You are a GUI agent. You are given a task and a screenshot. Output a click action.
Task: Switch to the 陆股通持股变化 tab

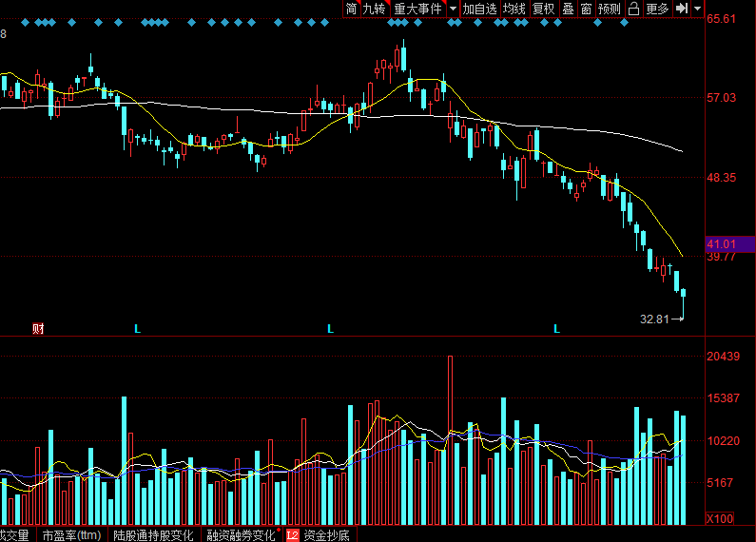[x=153, y=534]
